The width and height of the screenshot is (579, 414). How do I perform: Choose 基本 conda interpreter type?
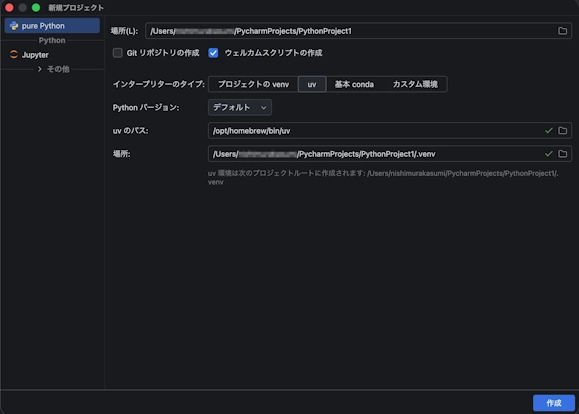click(x=354, y=84)
